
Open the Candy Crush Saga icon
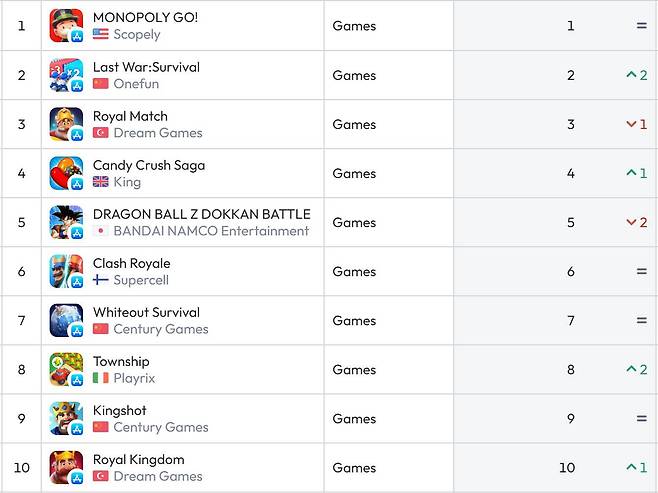66,173
